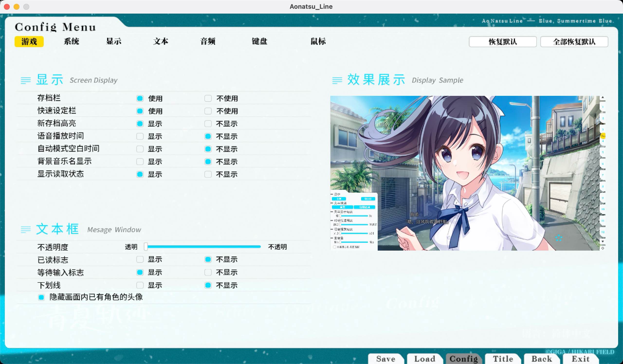Click the 恢复默认 button

[503, 42]
